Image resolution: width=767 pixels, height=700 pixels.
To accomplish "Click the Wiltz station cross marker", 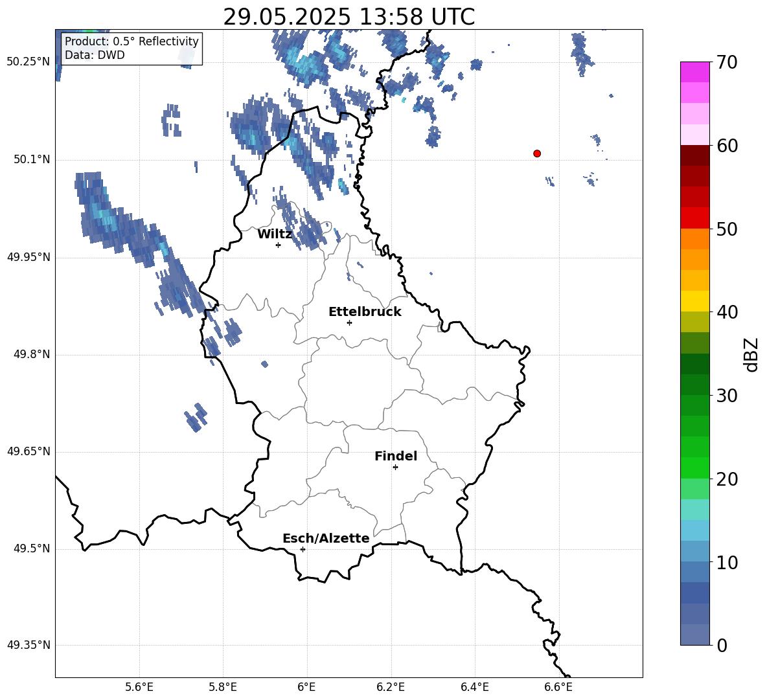I will click(x=279, y=245).
